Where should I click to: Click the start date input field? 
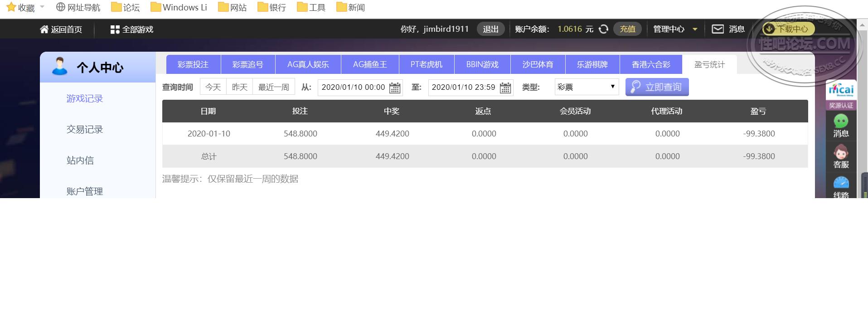(353, 87)
